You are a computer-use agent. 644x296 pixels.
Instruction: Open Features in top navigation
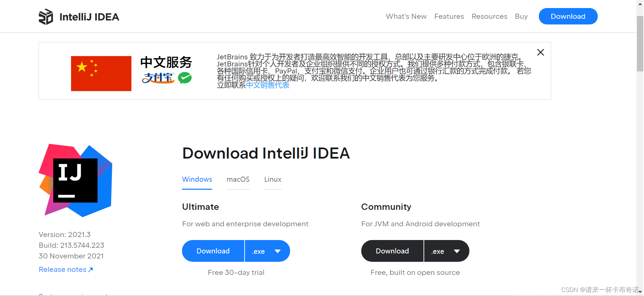449,16
